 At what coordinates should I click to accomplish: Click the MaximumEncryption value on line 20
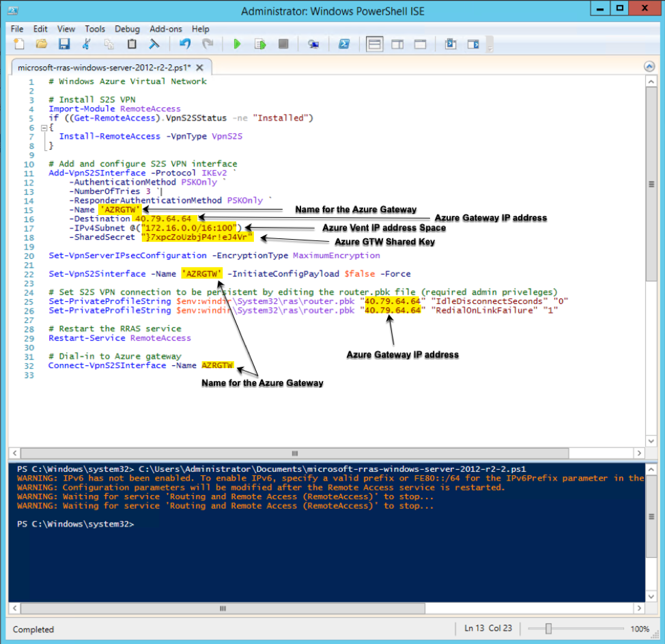click(x=337, y=255)
